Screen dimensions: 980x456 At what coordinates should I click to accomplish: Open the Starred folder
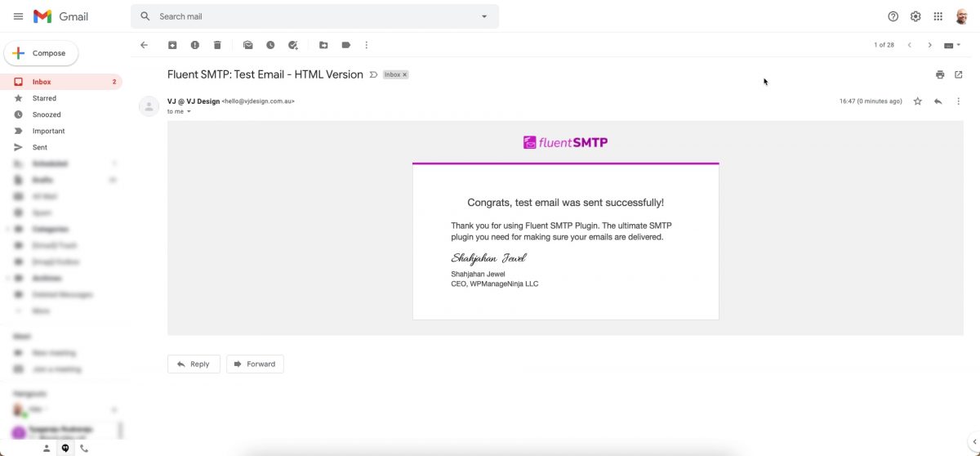(x=44, y=98)
